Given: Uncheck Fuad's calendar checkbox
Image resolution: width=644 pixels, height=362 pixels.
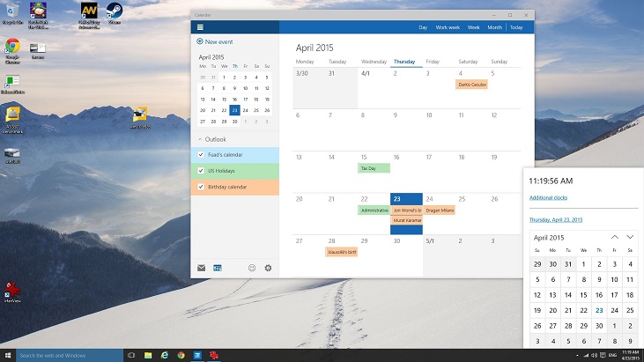Looking at the screenshot, I should (x=202, y=155).
